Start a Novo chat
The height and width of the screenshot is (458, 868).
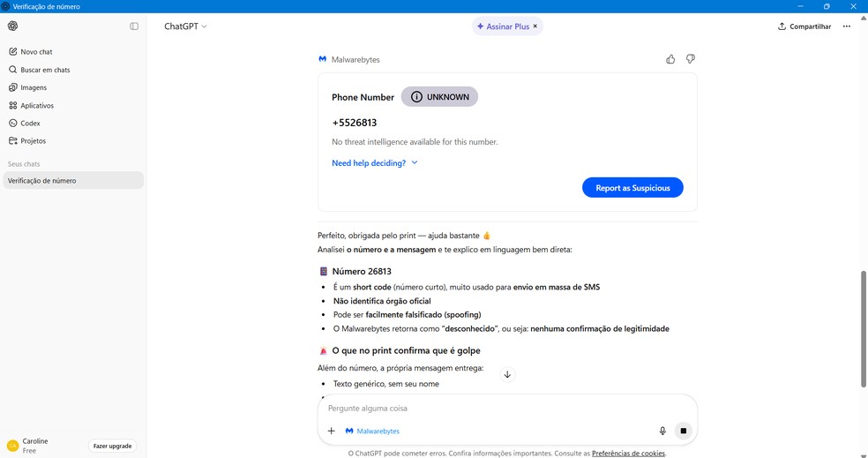coord(73,51)
